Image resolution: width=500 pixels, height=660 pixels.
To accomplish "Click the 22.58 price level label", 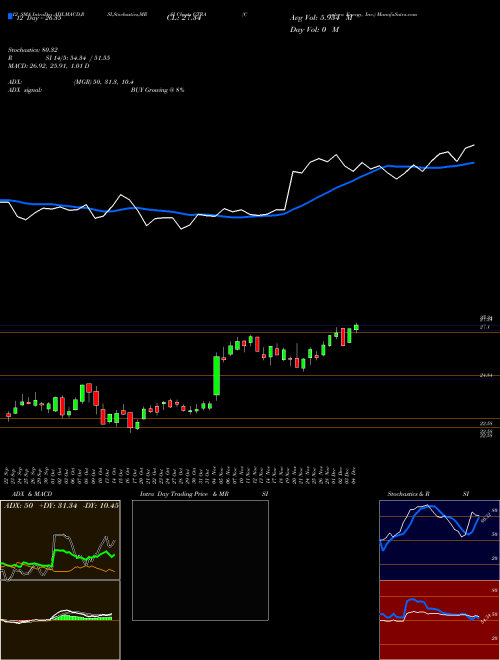I will (x=487, y=423).
